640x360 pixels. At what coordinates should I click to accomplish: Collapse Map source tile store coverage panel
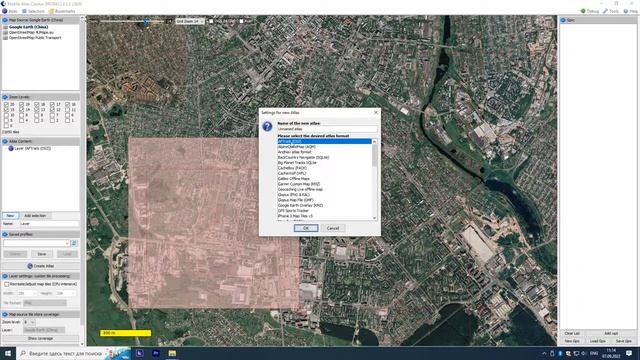[x=5, y=314]
